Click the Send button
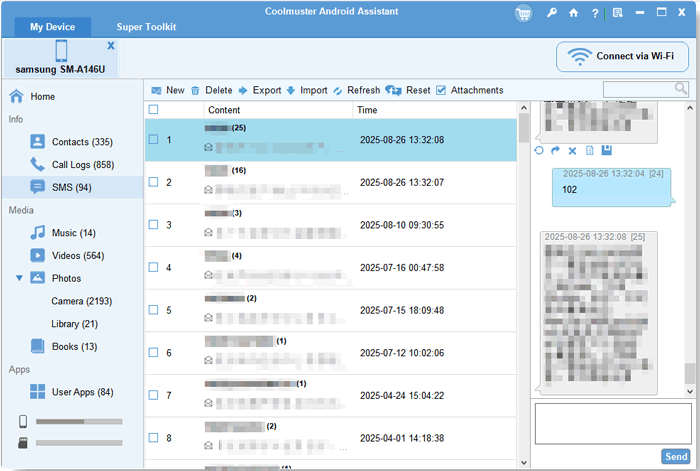The width and height of the screenshot is (700, 471). tap(675, 456)
